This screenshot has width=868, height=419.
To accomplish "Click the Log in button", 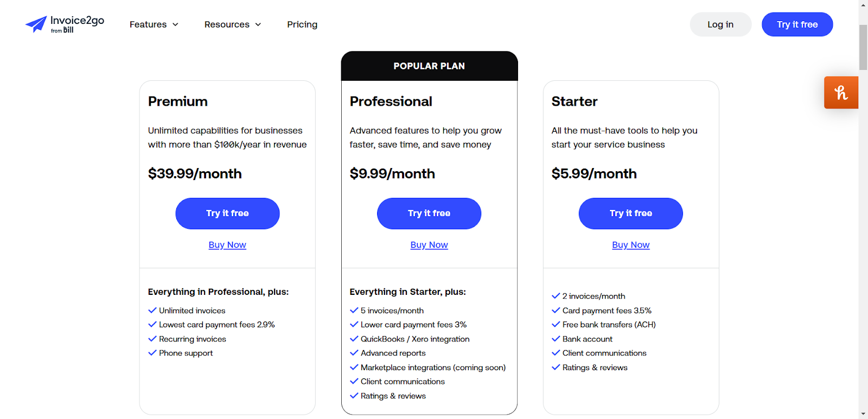I will tap(720, 24).
